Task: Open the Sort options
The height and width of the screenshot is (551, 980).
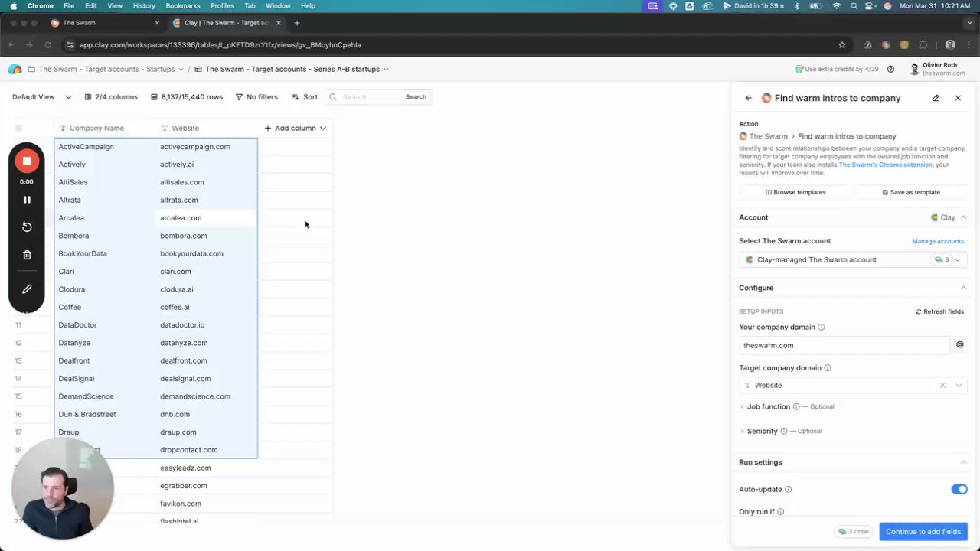Action: [305, 97]
